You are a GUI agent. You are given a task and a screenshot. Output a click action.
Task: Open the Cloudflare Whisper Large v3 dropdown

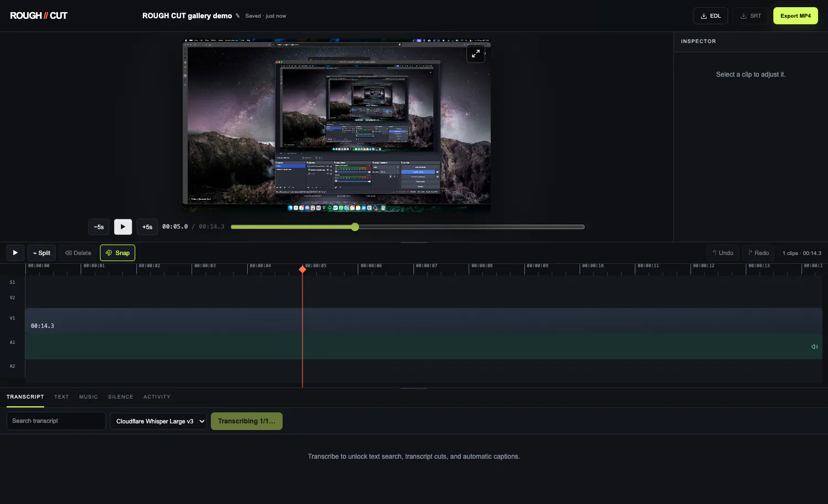click(158, 421)
